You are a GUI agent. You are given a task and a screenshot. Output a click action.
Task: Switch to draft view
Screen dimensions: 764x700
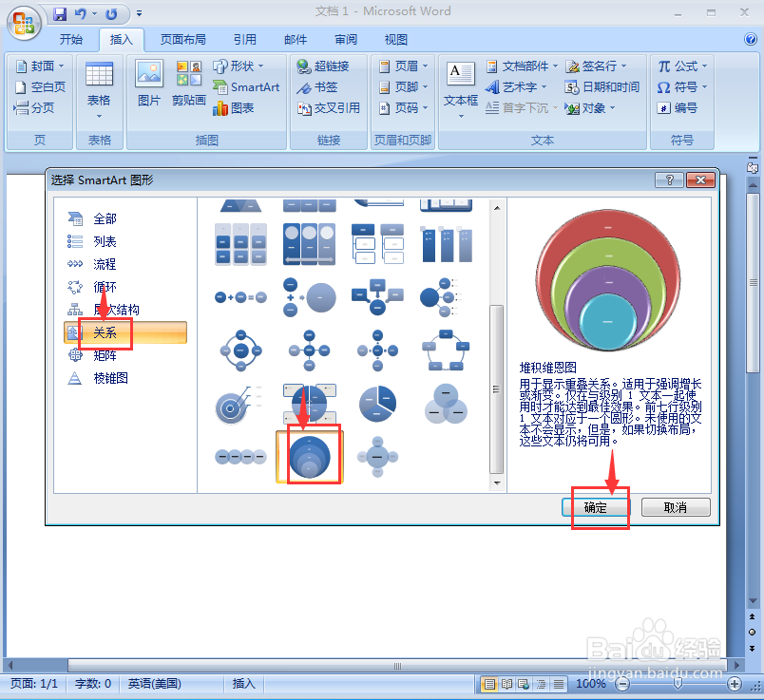559,685
